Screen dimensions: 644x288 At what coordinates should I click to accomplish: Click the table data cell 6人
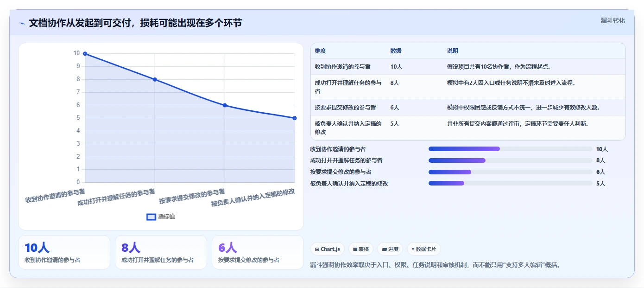[x=395, y=107]
